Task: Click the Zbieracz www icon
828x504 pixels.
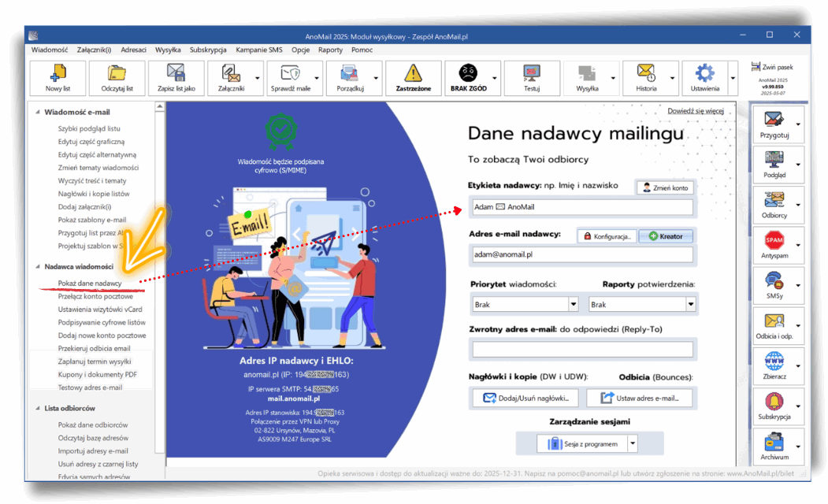Action: click(x=774, y=366)
